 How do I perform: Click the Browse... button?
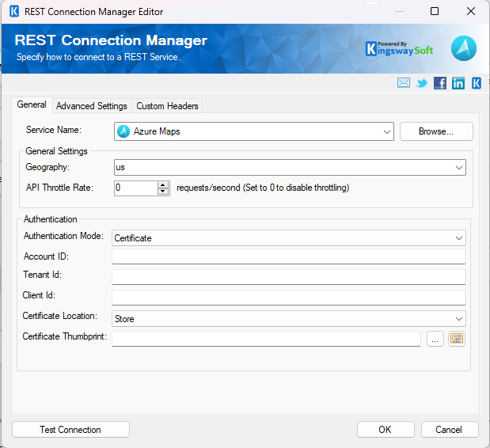pos(436,131)
